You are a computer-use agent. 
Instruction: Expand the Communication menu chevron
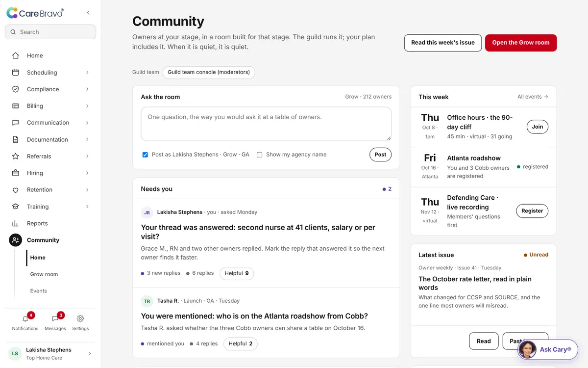(x=87, y=123)
